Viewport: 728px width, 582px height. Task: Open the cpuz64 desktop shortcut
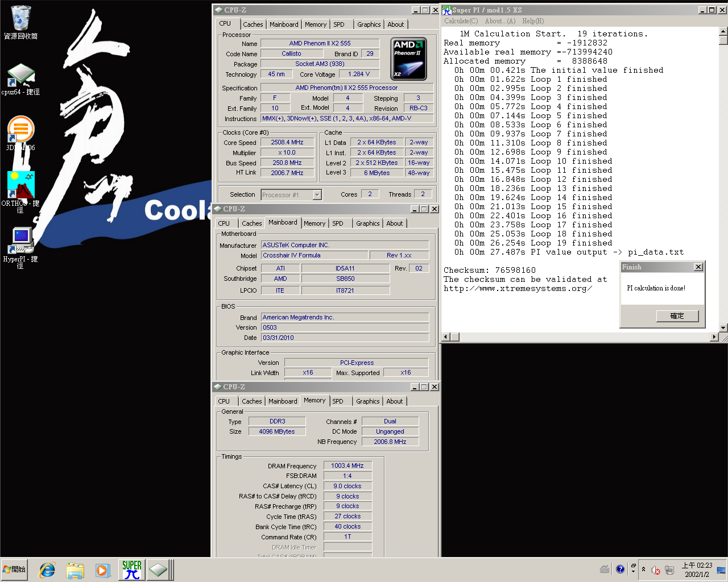(20, 80)
